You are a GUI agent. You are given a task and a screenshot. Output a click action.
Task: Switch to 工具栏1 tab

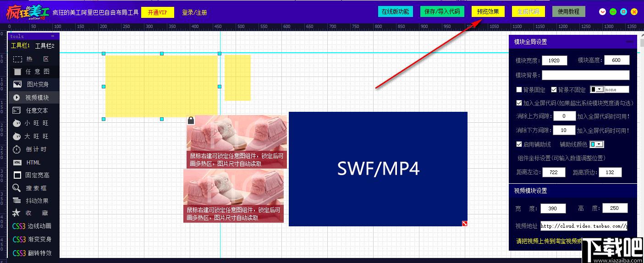coord(21,46)
